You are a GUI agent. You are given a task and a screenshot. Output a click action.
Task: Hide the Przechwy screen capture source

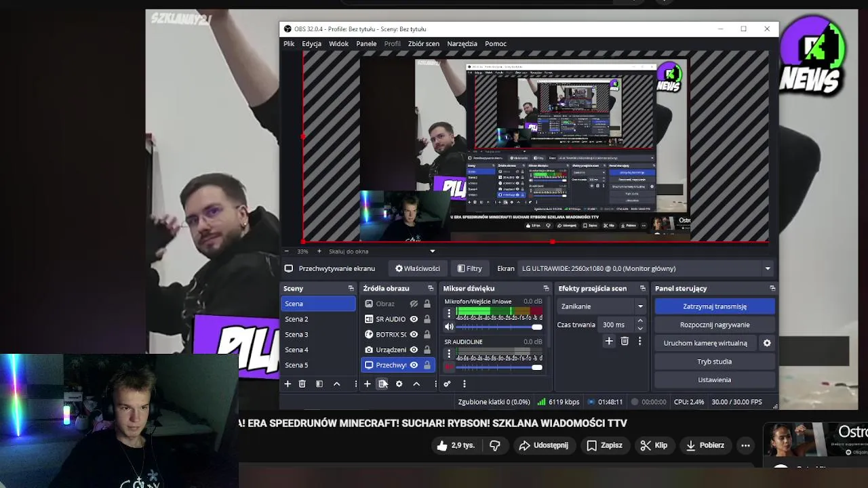coord(414,365)
